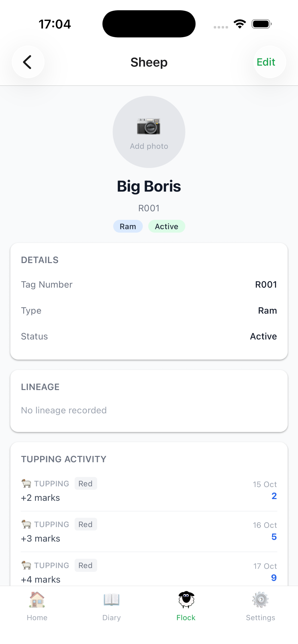Tap the No lineage recorded text
Viewport: 298px width, 644px height.
pyautogui.click(x=64, y=410)
